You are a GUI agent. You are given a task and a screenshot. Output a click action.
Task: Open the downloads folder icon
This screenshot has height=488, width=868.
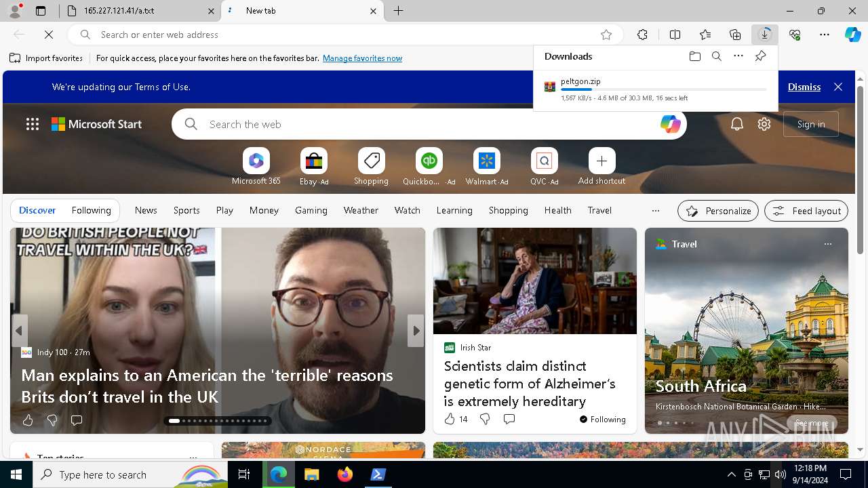point(694,56)
